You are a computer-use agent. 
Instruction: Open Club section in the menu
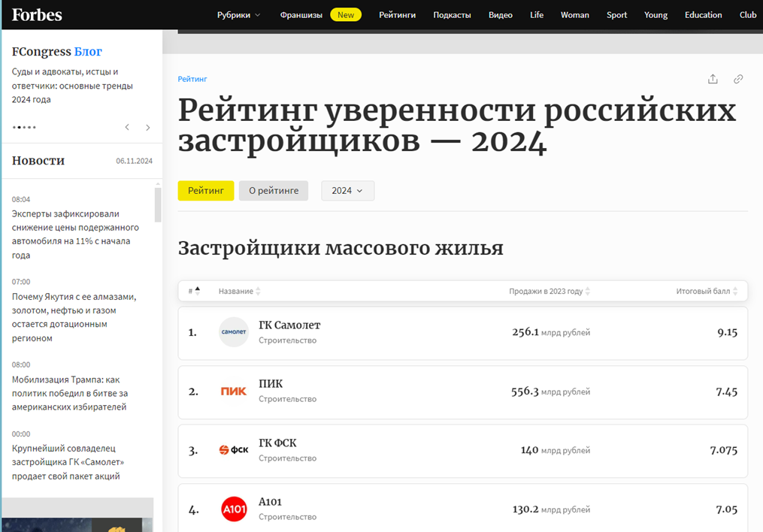pos(748,15)
